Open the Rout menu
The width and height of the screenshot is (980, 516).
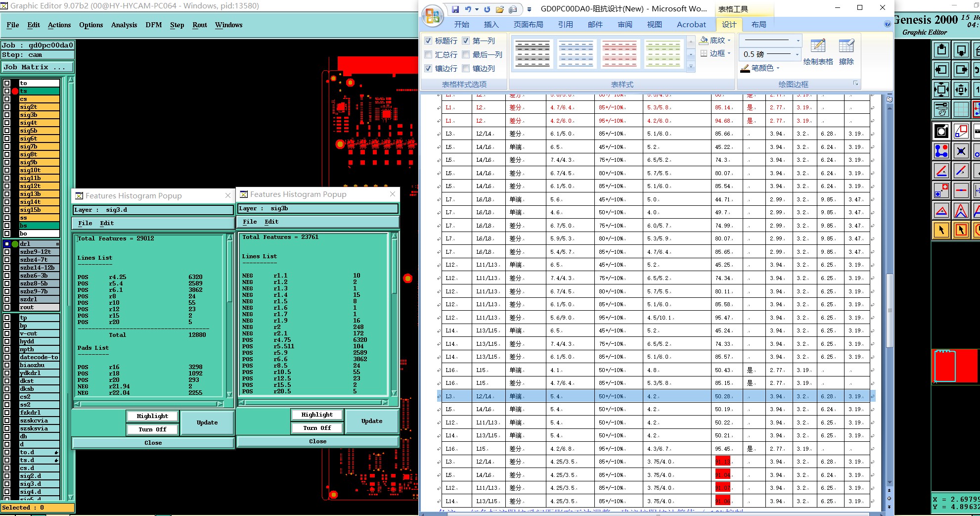pos(200,25)
